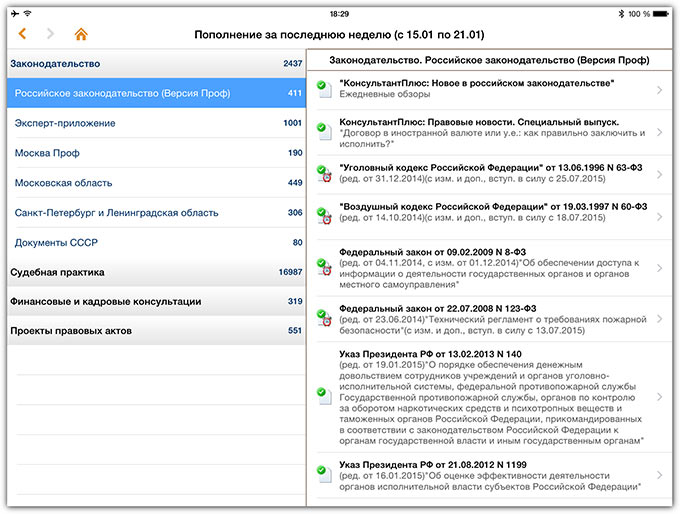The width and height of the screenshot is (680, 514).
Task: Open chevron of Новое в российском законодательстве row
Action: tap(660, 90)
